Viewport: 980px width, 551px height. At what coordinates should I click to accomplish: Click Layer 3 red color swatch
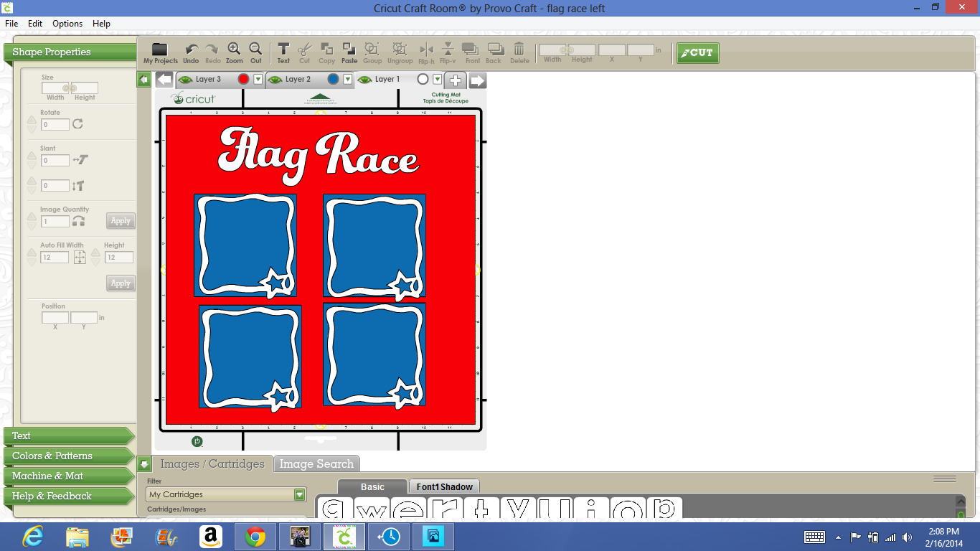coord(243,80)
